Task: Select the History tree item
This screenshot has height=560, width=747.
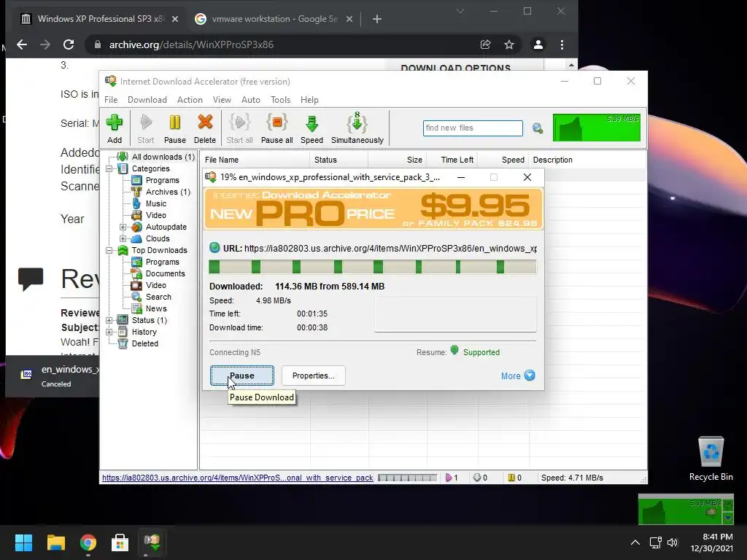Action: click(144, 332)
